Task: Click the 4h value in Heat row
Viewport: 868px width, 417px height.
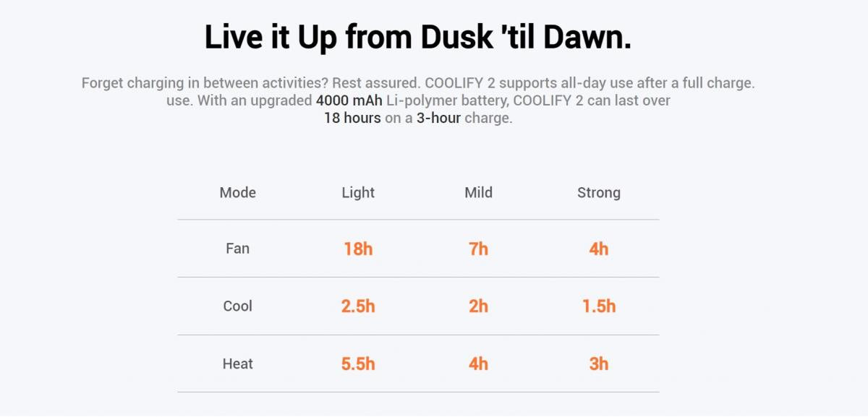Action: [x=478, y=364]
